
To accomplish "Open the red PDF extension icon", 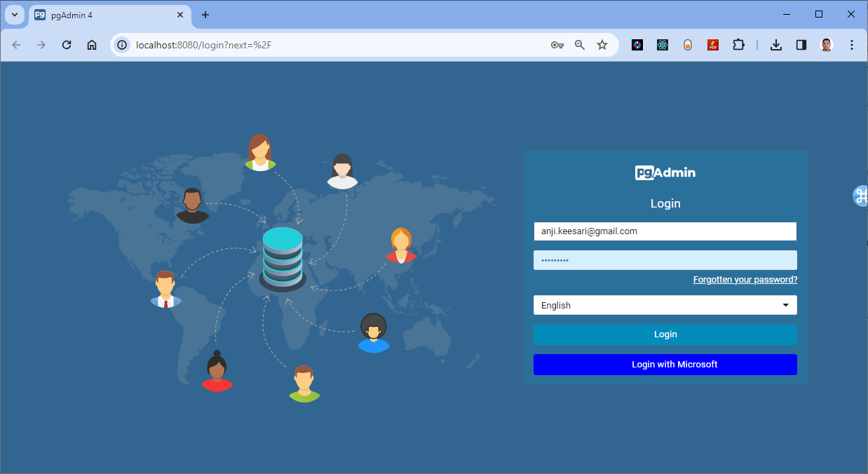I will 713,45.
